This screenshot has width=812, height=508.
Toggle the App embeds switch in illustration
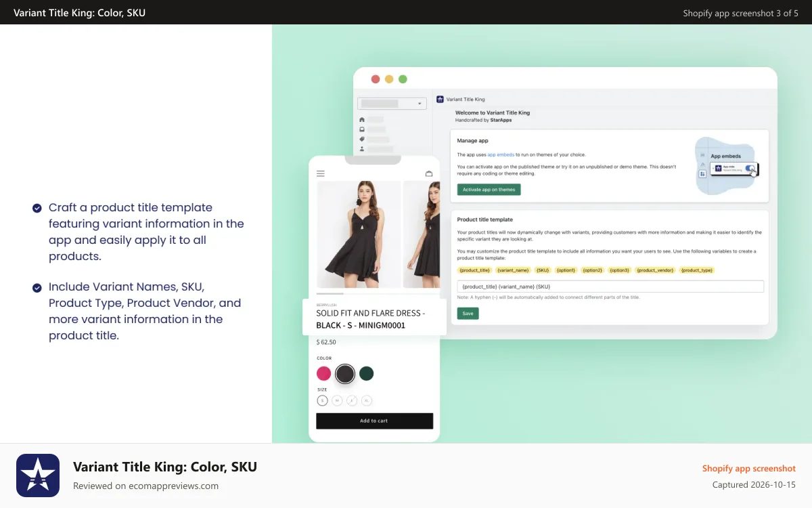click(750, 169)
